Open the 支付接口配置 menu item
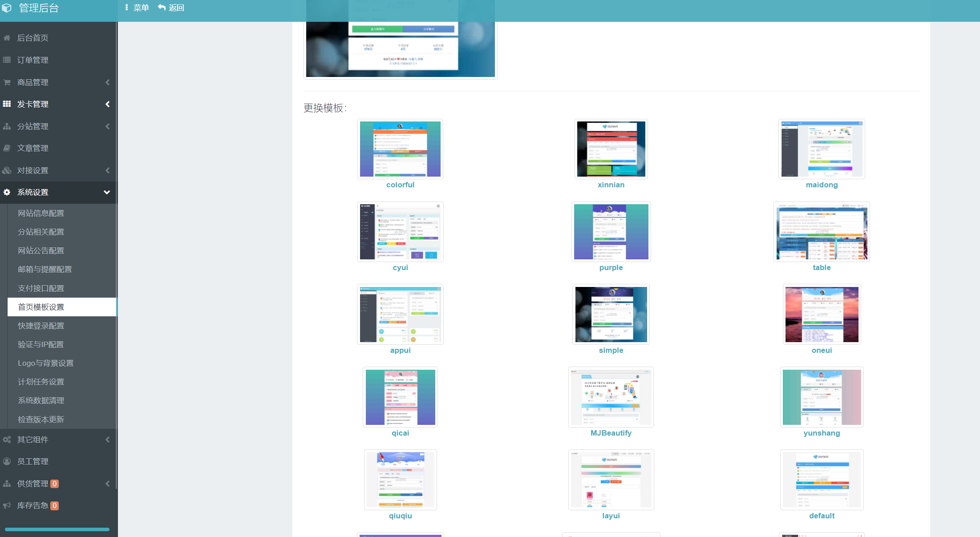980x537 pixels. (41, 288)
